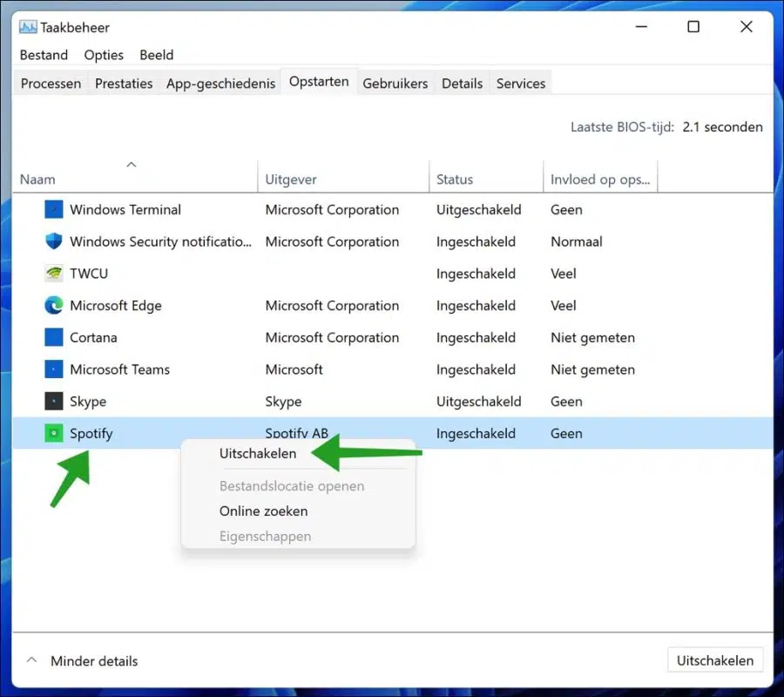The height and width of the screenshot is (697, 784).
Task: Switch to the Processen tab
Action: (x=51, y=84)
